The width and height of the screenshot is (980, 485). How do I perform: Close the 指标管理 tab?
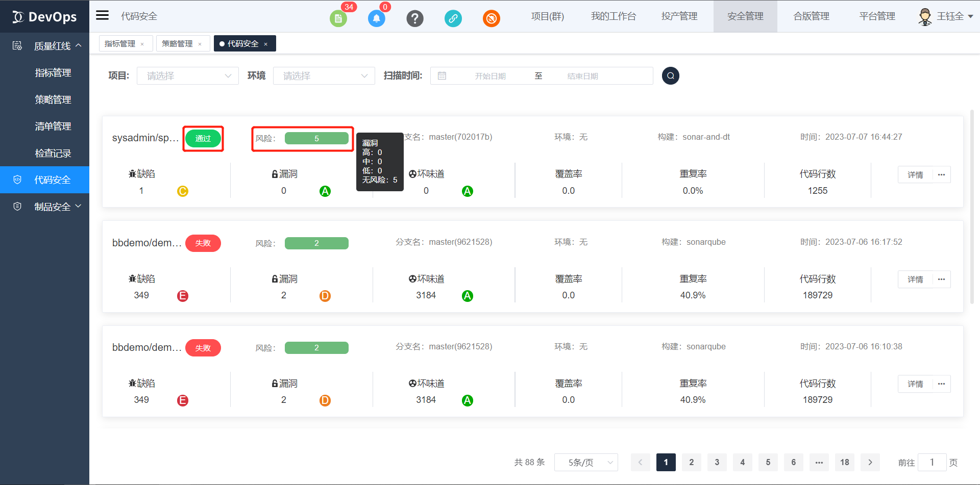142,44
